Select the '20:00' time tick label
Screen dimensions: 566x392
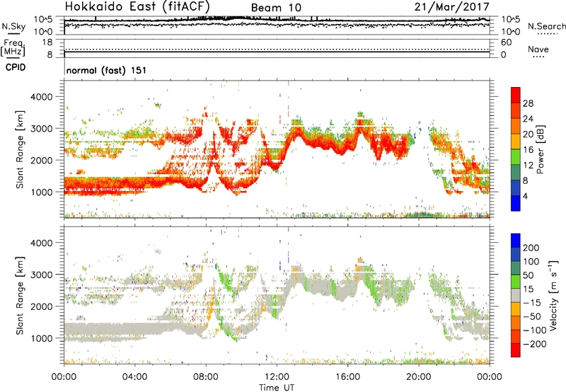[419, 377]
